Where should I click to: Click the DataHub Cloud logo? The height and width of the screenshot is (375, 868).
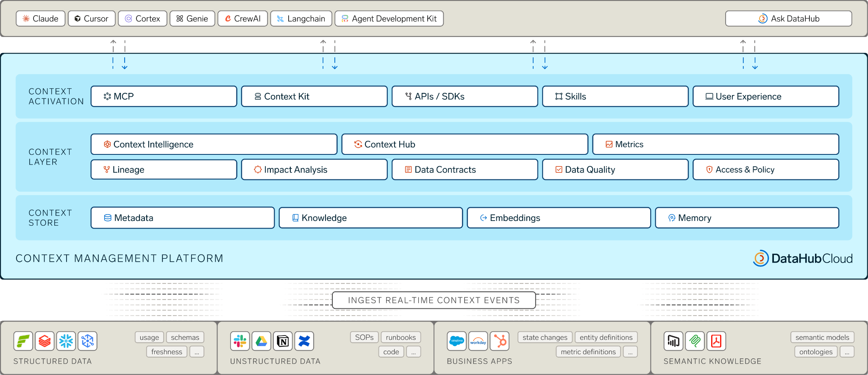[803, 258]
